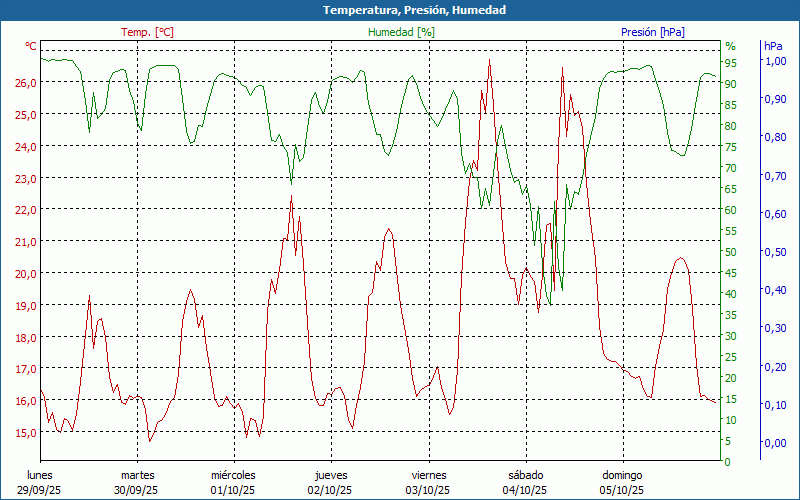Pick the miércoles 01/10/25 date label

click(233, 483)
